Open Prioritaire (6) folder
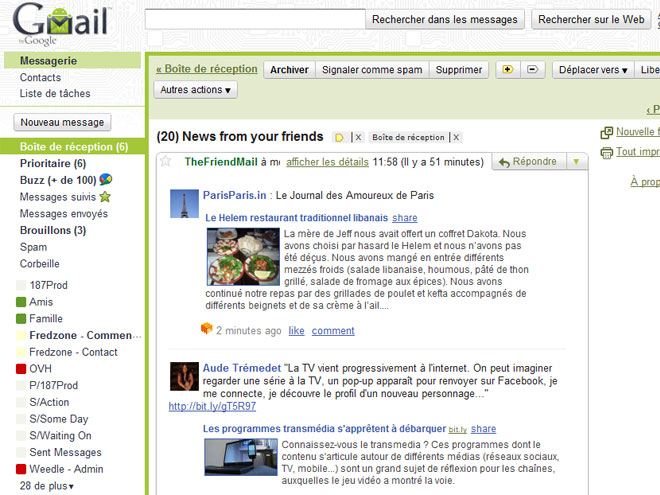660x495 pixels. pyautogui.click(x=53, y=163)
